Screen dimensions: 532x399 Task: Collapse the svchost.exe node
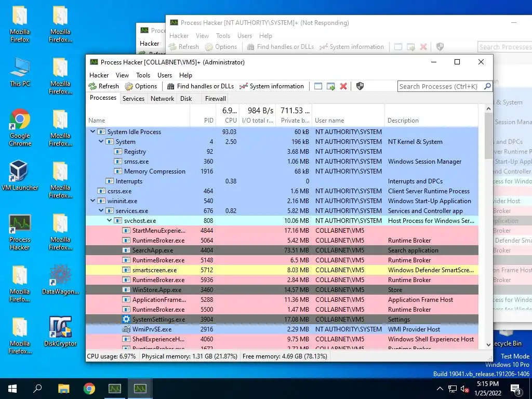pyautogui.click(x=109, y=220)
